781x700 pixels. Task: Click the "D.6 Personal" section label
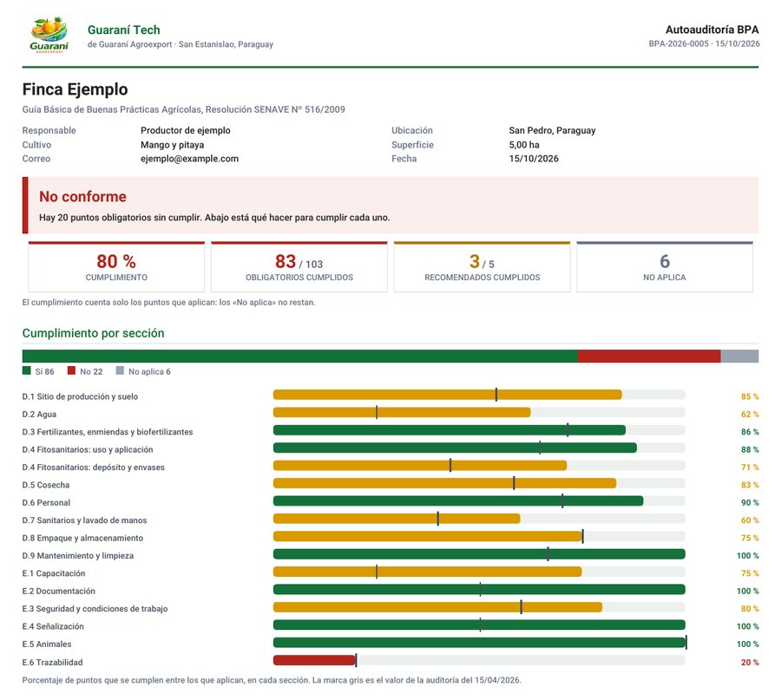46,503
